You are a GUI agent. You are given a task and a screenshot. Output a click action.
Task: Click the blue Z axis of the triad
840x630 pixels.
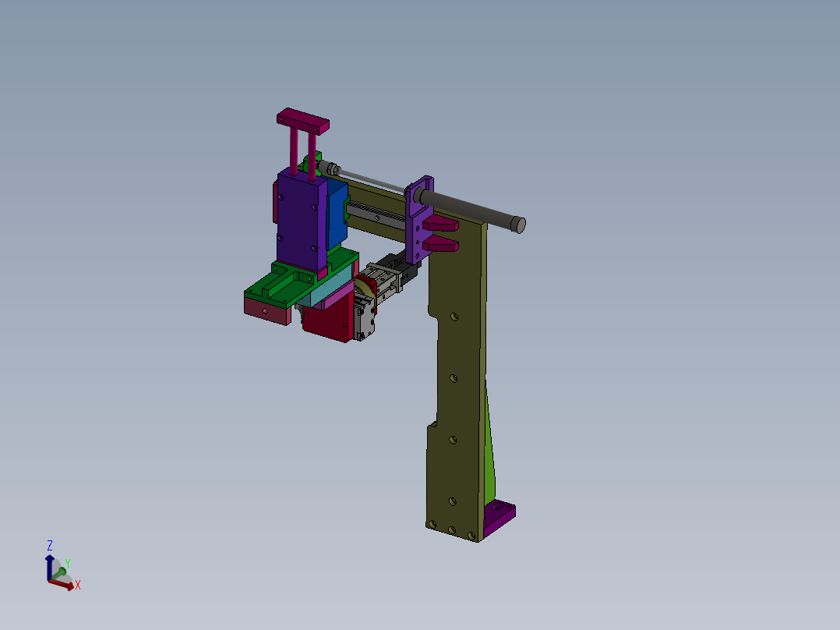click(49, 568)
